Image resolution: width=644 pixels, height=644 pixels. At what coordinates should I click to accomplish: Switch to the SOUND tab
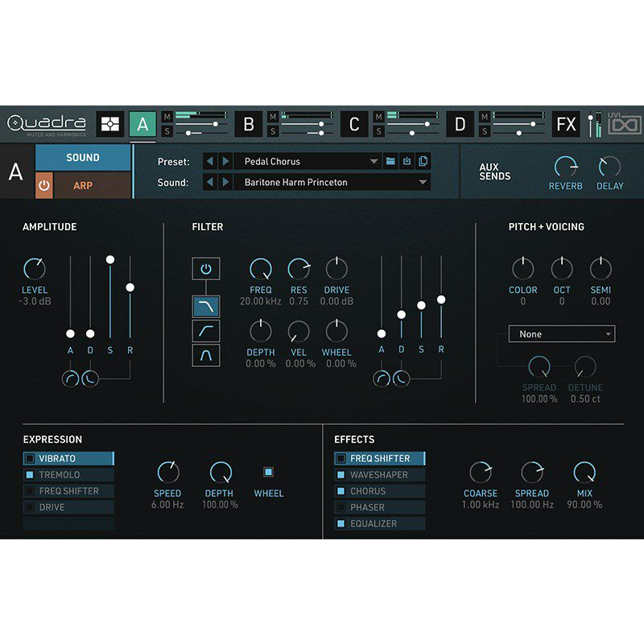[83, 157]
